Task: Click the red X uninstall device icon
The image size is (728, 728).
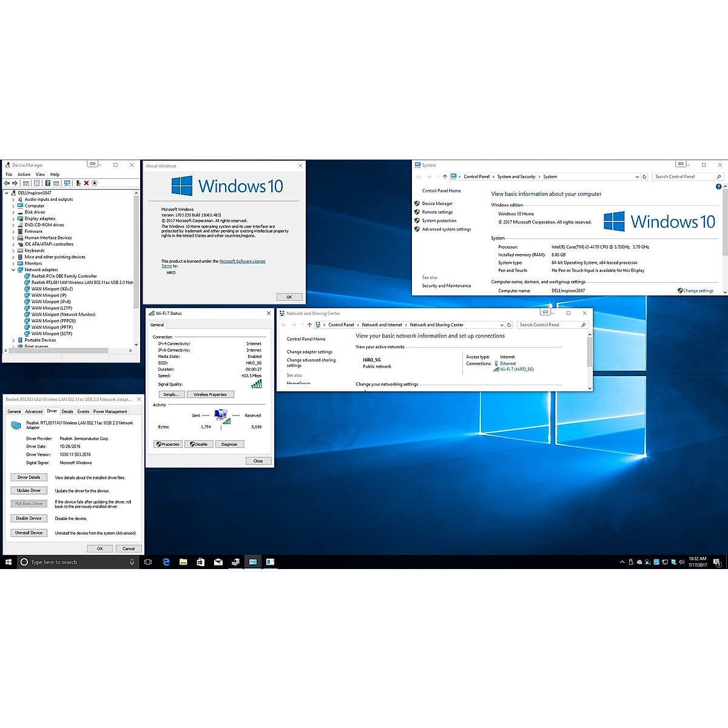Action: click(86, 183)
